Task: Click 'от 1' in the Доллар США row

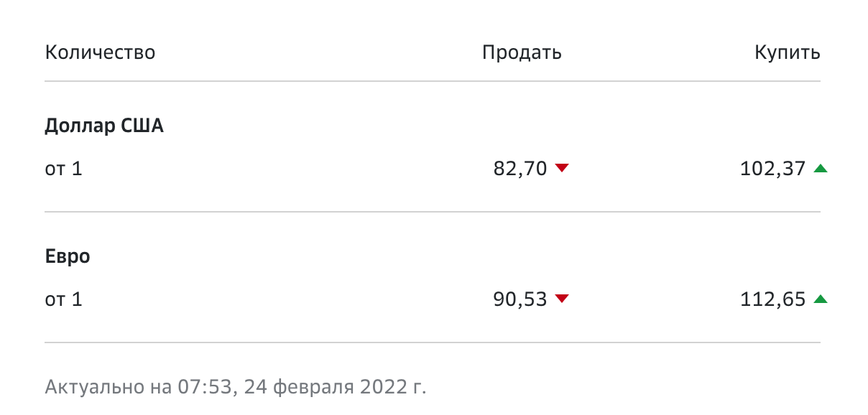Action: (63, 169)
